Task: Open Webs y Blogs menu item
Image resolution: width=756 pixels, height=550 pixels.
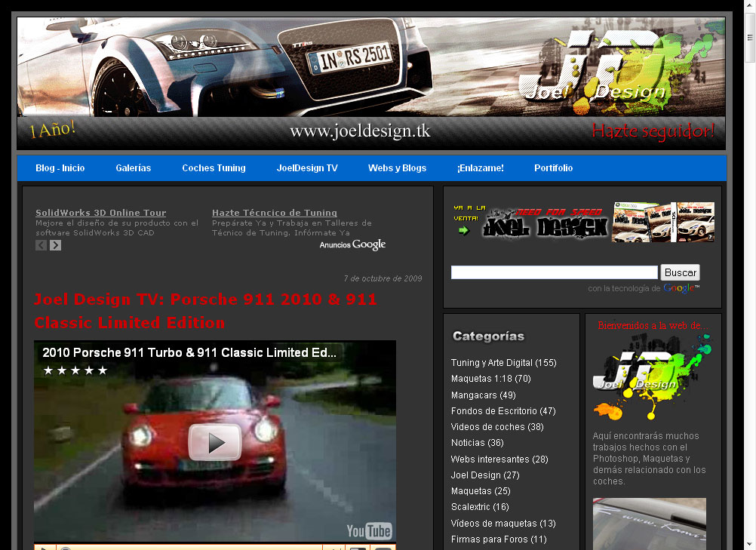Action: [398, 168]
